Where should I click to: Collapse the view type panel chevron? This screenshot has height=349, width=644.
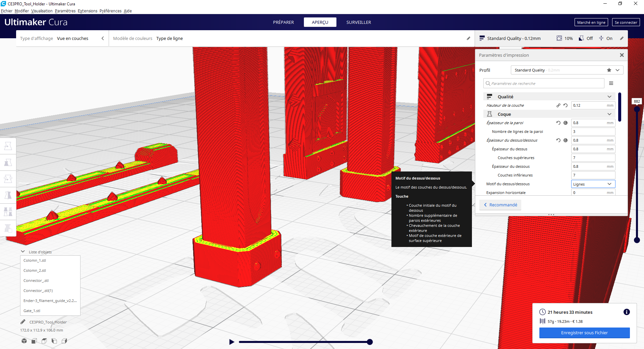coord(103,38)
